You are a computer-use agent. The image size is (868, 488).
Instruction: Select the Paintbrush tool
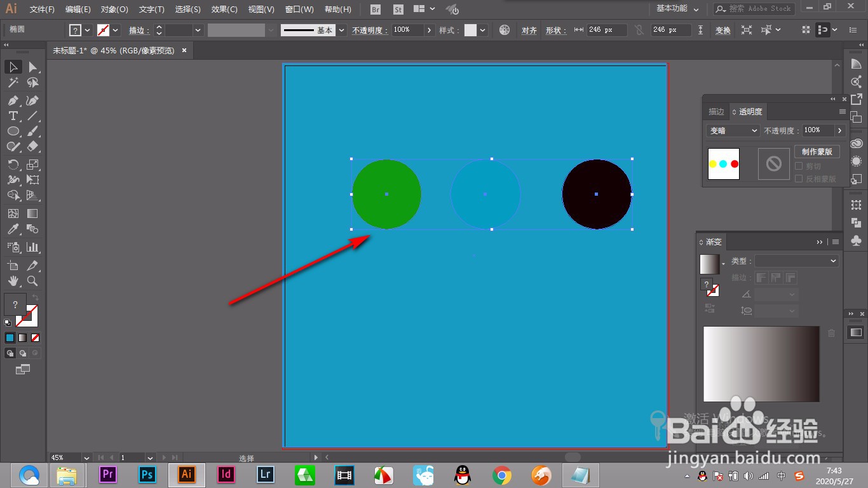coord(32,131)
